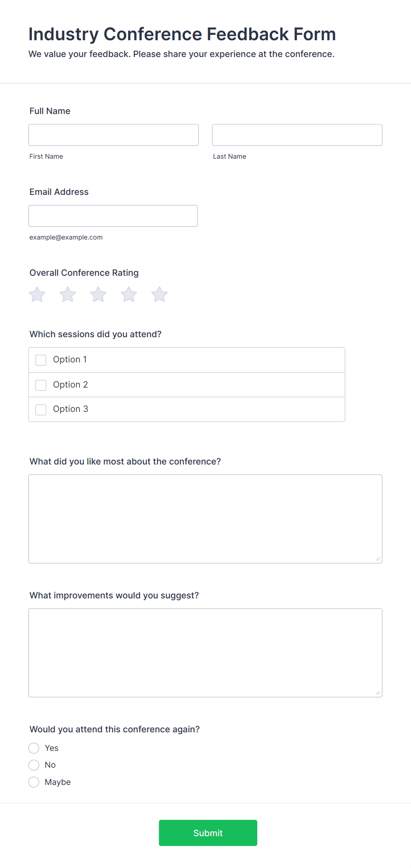This screenshot has width=411, height=868.
Task: Focus the First Name field
Action: (114, 135)
